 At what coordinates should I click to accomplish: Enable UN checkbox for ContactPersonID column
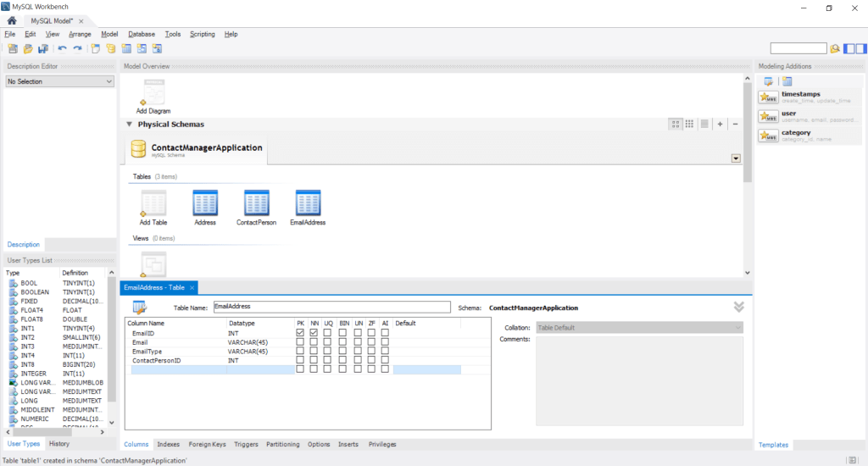coord(358,360)
